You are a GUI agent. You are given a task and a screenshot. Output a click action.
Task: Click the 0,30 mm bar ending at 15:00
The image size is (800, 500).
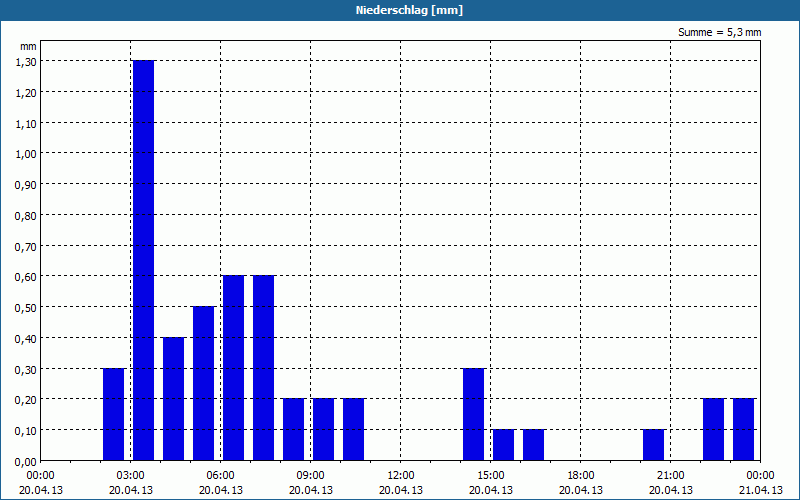[473, 414]
